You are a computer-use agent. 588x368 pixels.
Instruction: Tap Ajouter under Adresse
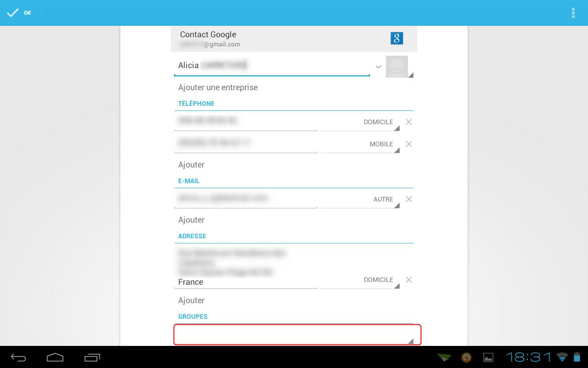192,300
